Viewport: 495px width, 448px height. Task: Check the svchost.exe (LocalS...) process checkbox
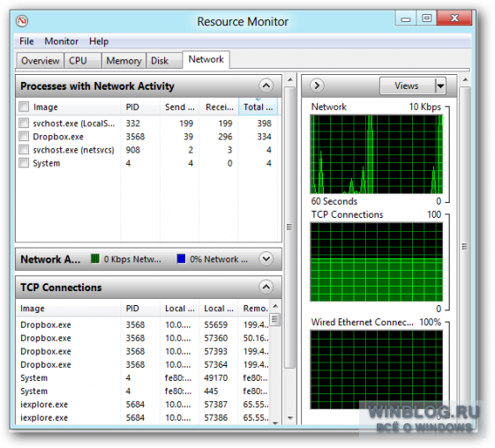point(24,123)
